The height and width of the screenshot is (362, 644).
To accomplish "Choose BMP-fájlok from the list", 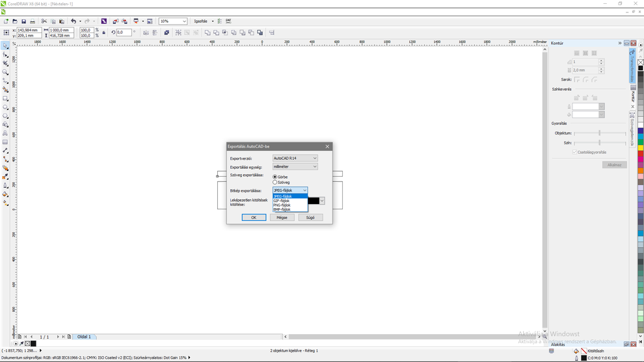I will click(x=282, y=209).
